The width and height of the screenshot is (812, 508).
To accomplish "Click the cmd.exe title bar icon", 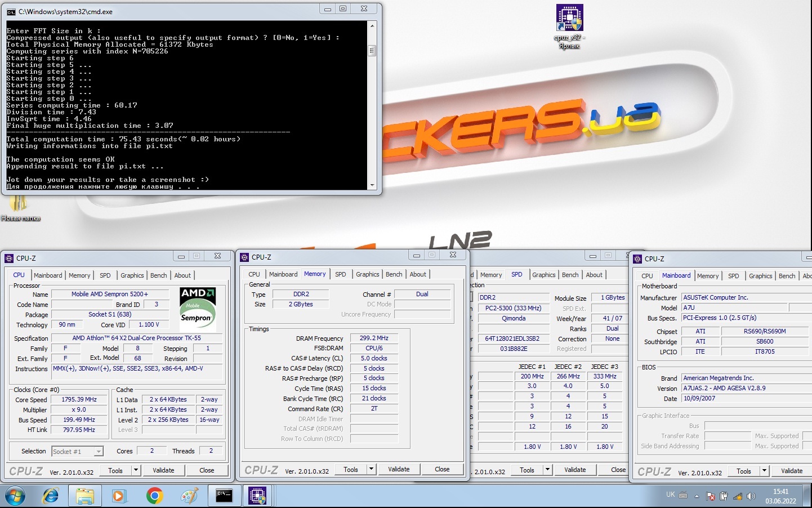I will (10, 11).
